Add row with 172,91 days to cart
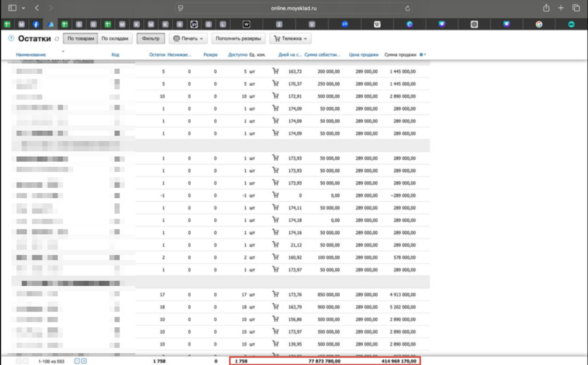Image resolution: width=588 pixels, height=365 pixels. [x=276, y=96]
